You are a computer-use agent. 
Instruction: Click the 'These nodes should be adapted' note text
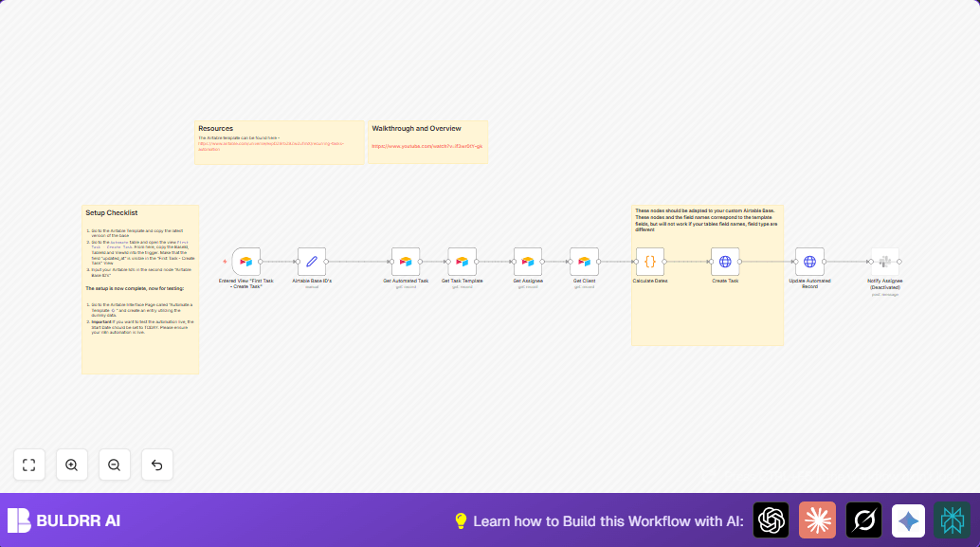point(706,220)
